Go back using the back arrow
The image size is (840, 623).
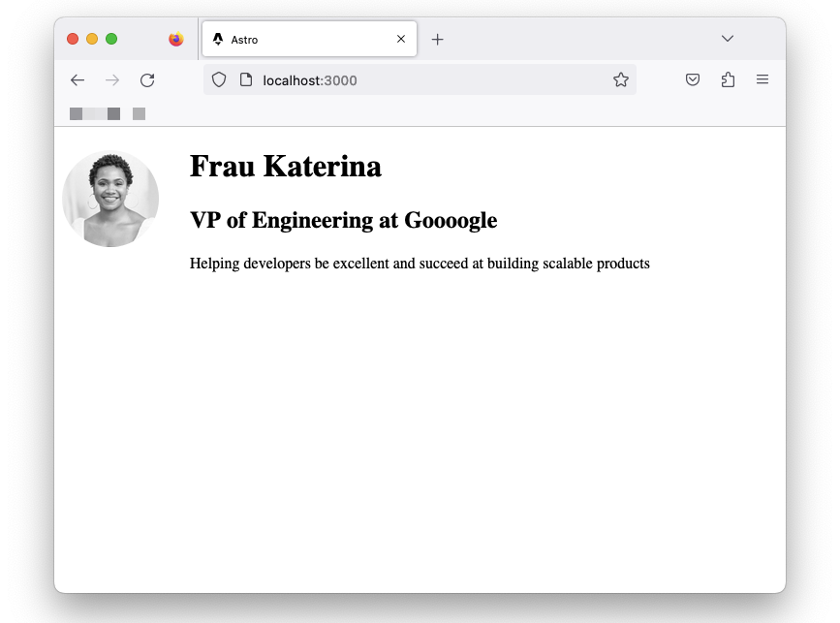[78, 79]
